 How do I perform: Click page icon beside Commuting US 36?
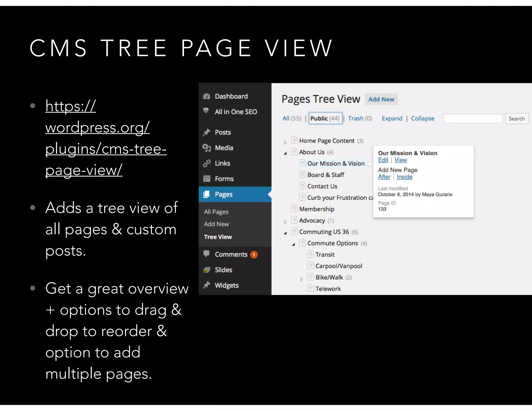[294, 231]
